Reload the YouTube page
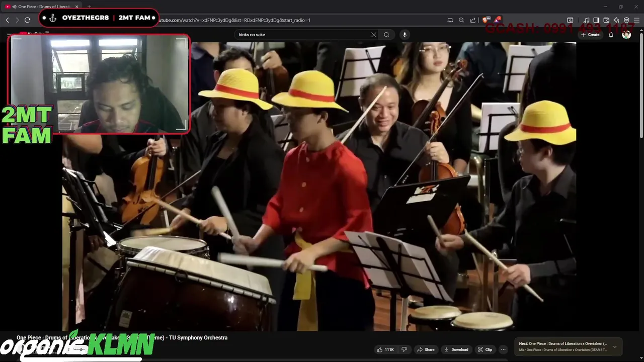The height and width of the screenshot is (362, 644). point(27,20)
